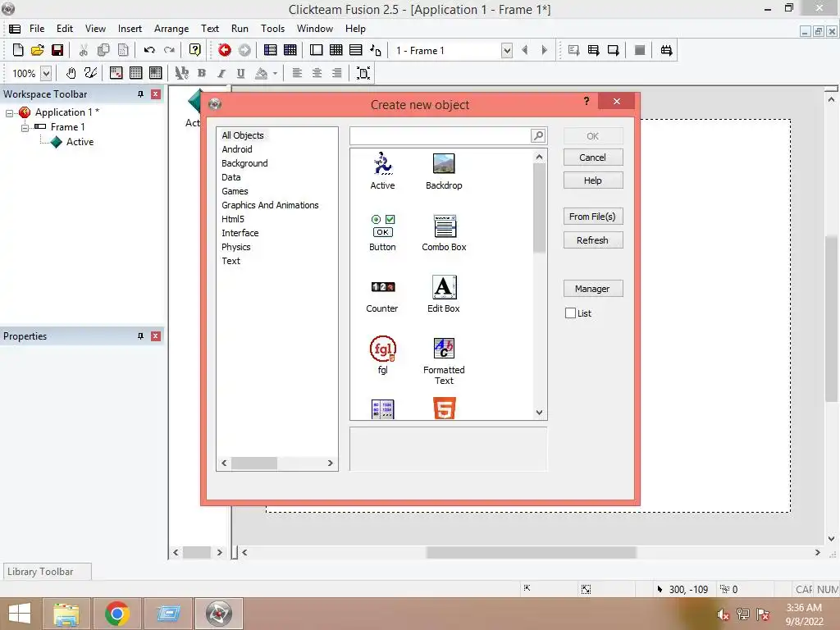Click the Open folder toolbar icon
840x630 pixels.
tap(38, 50)
